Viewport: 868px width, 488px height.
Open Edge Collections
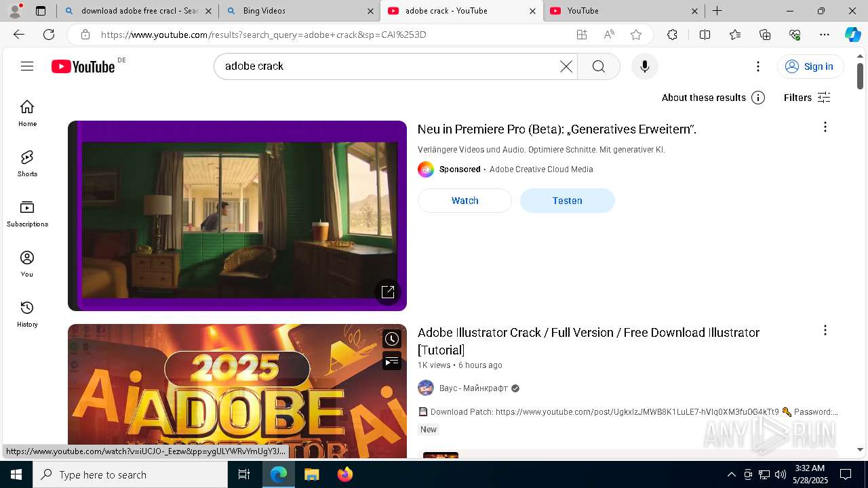765,35
